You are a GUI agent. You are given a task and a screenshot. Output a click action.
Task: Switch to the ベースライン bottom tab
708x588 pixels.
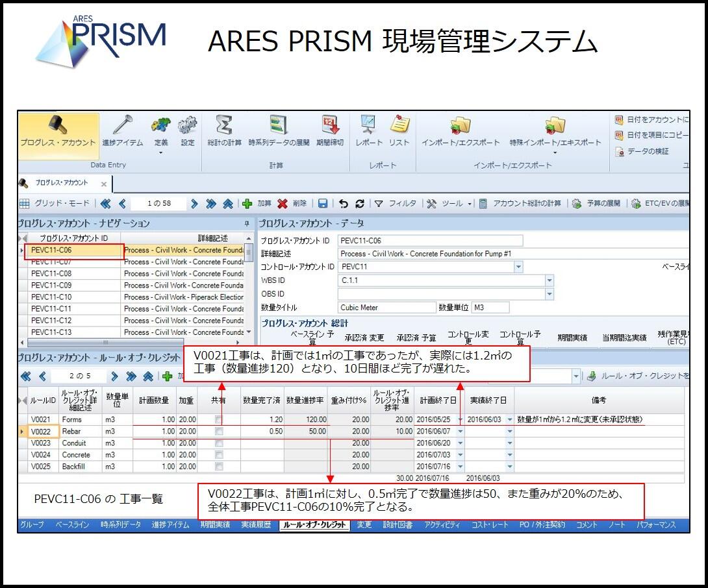72,525
